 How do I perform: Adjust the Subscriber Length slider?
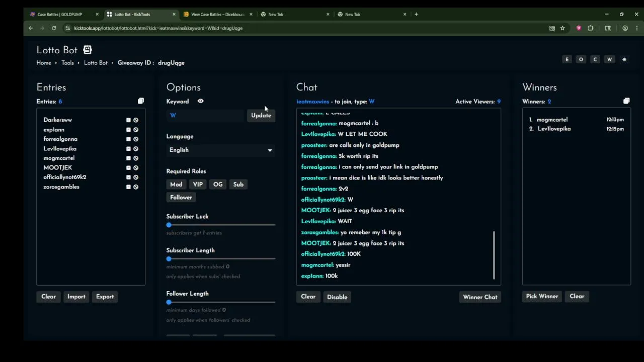click(221, 259)
